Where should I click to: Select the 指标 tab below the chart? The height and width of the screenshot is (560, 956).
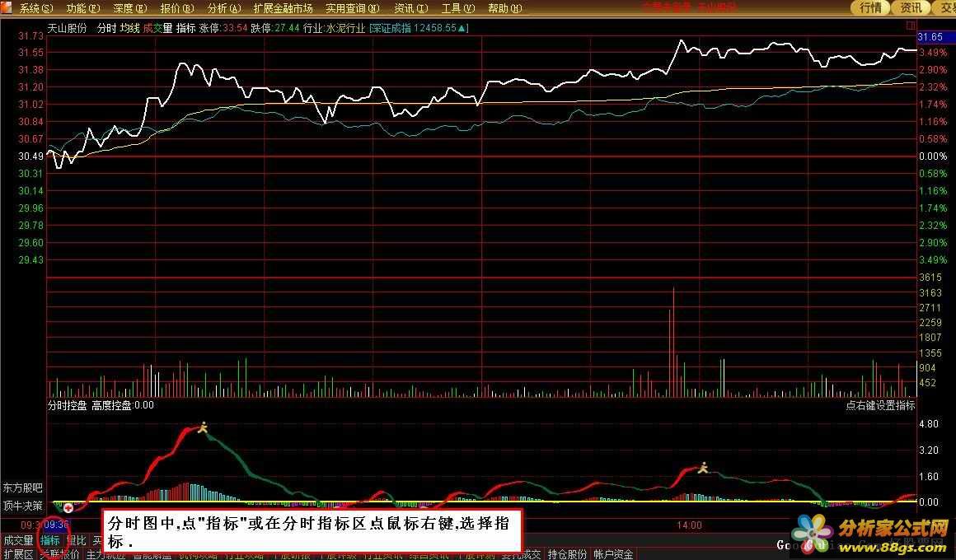coord(50,540)
